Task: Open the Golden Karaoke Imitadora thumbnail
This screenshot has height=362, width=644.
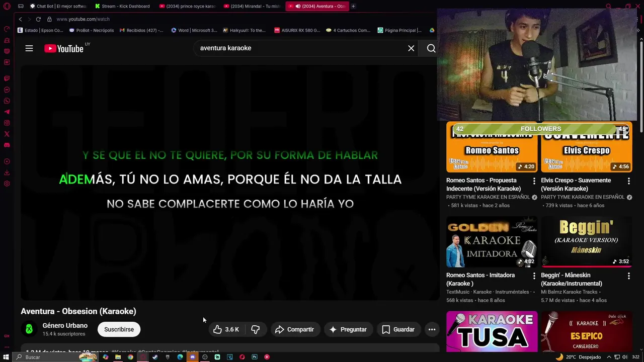Action: coord(492,242)
